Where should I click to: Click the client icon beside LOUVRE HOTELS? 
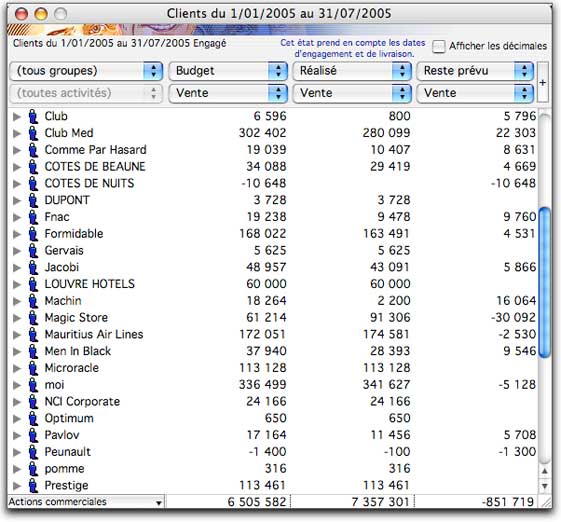[x=33, y=284]
